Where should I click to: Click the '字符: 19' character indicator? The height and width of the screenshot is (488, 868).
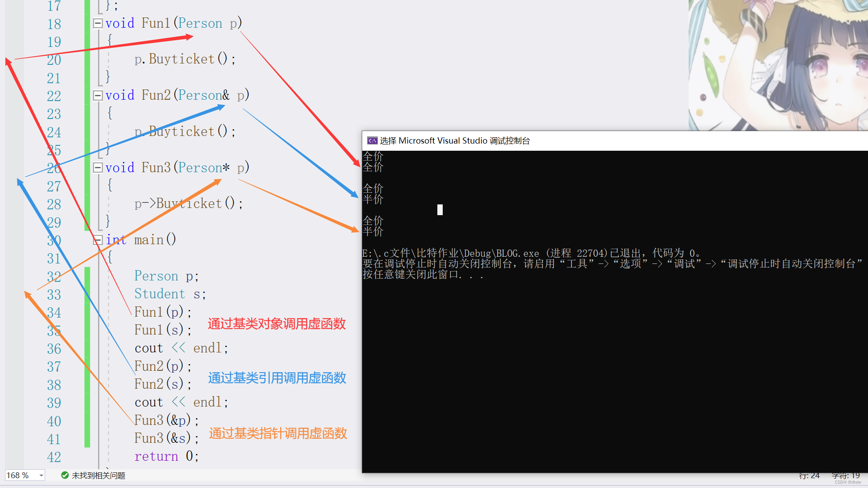click(845, 475)
